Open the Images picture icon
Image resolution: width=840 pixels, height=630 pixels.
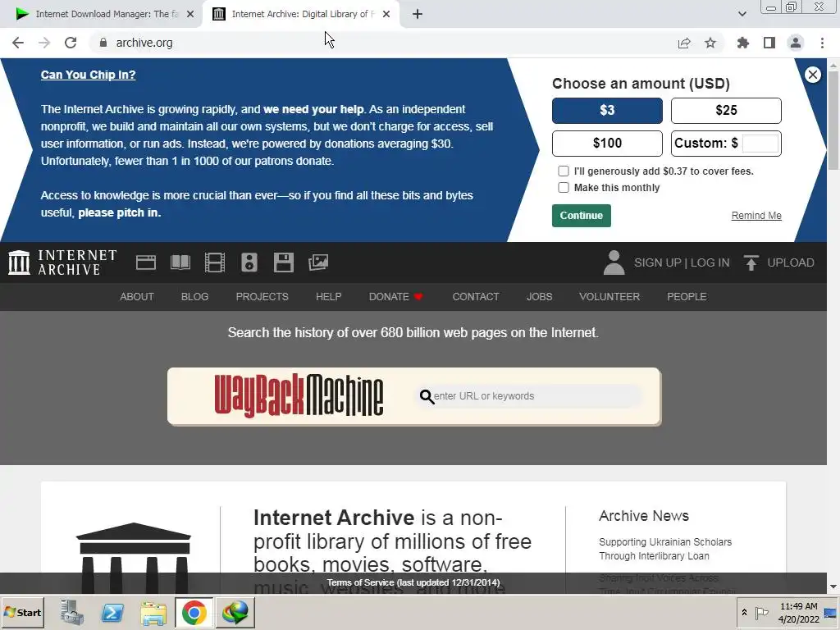point(318,262)
